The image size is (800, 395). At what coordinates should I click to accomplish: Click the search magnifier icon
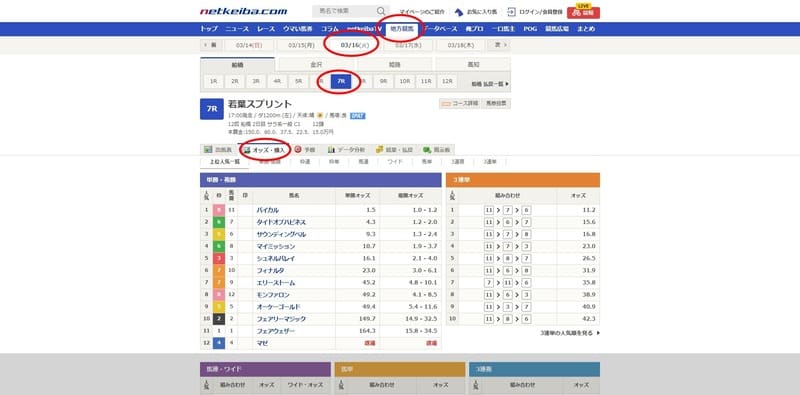(x=381, y=11)
